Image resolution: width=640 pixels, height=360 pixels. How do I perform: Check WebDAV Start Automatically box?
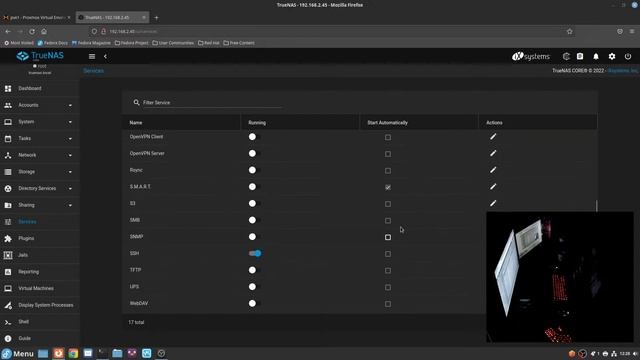point(388,304)
